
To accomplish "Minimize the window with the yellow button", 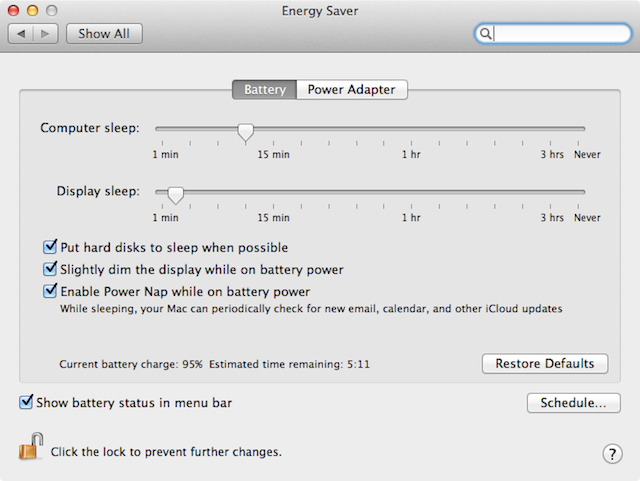I will (x=33, y=10).
